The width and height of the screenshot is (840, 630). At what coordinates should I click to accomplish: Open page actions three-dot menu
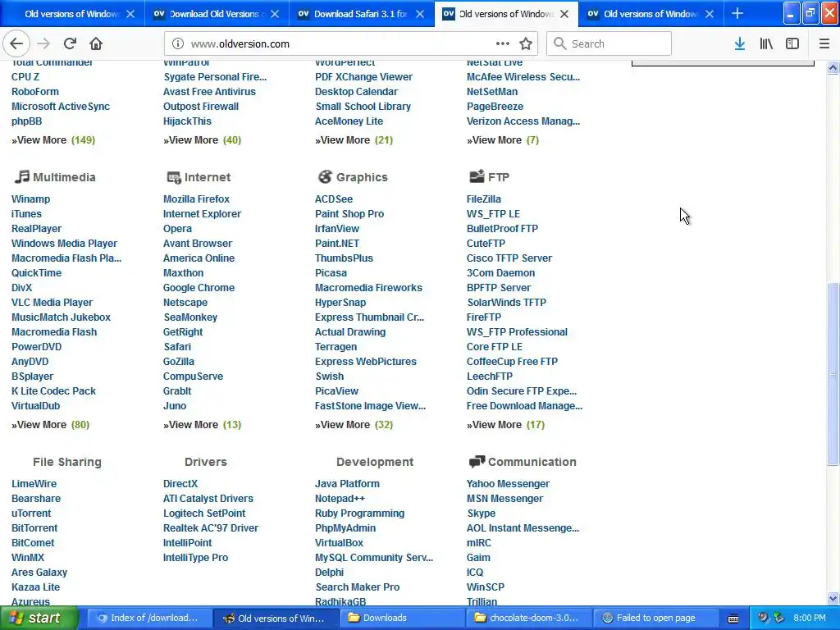(503, 44)
